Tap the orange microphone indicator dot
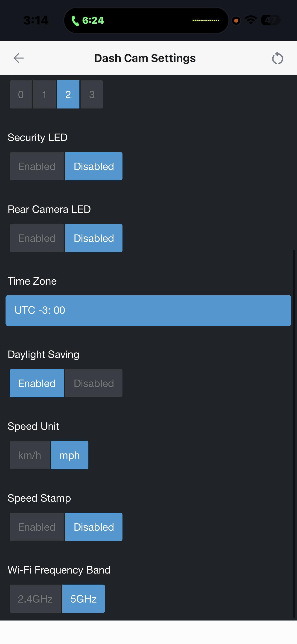This screenshot has width=297, height=644. pos(236,20)
